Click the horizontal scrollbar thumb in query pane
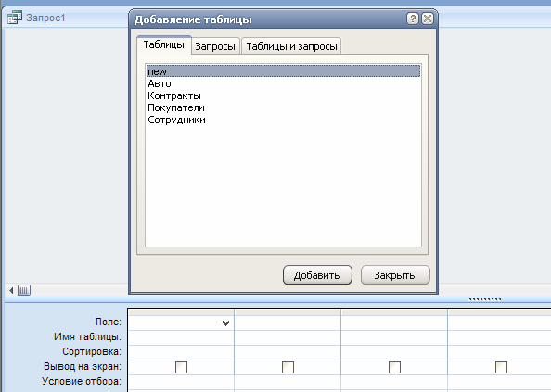The width and height of the screenshot is (551, 392). pos(24,290)
